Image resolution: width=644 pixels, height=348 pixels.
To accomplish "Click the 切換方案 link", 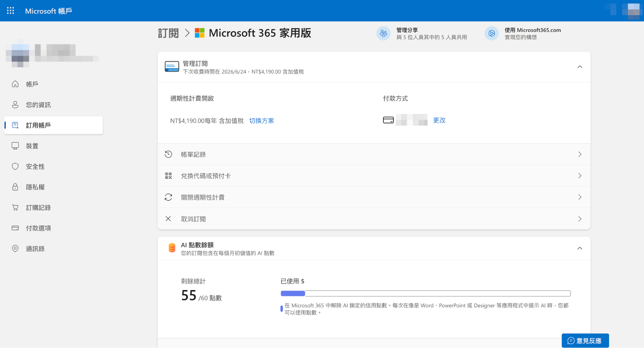I will (x=261, y=121).
